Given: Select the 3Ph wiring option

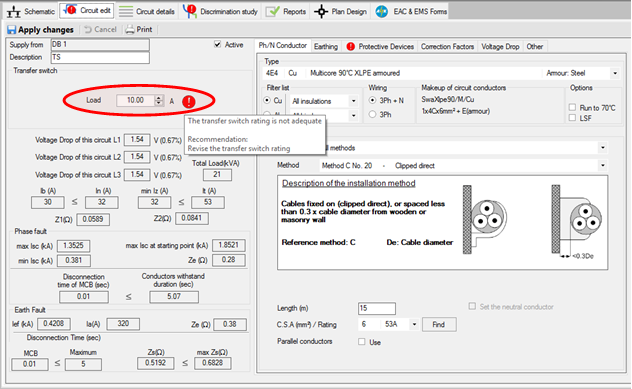Looking at the screenshot, I should coord(372,114).
